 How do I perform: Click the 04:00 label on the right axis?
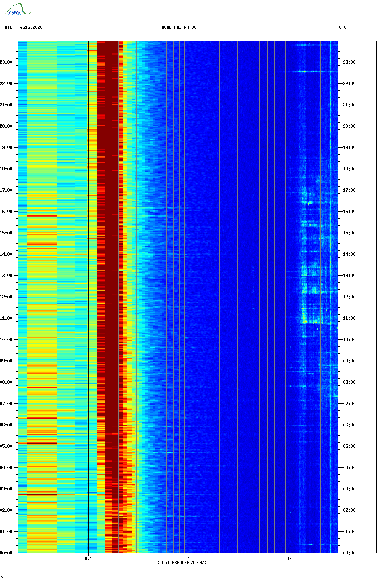tap(349, 468)
